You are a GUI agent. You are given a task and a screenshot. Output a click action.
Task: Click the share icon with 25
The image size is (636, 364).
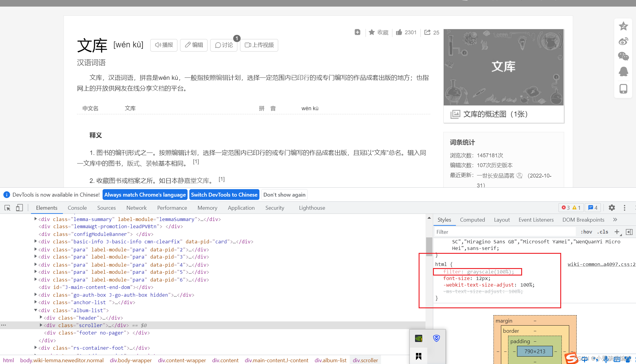point(428,32)
